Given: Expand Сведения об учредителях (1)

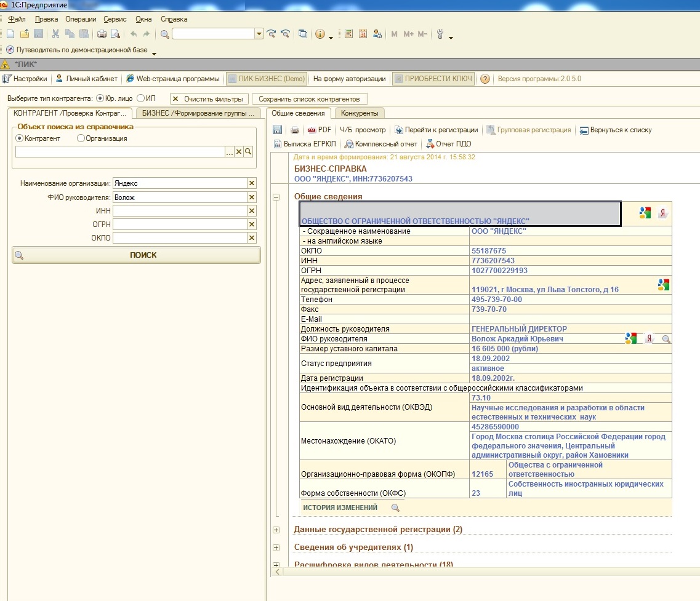Looking at the screenshot, I should [x=276, y=547].
